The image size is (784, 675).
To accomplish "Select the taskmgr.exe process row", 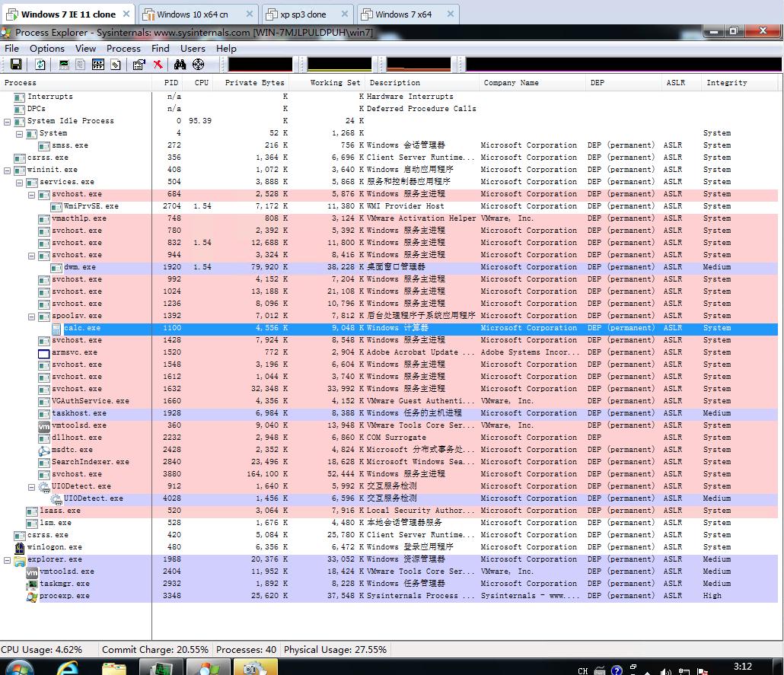I will click(389, 584).
